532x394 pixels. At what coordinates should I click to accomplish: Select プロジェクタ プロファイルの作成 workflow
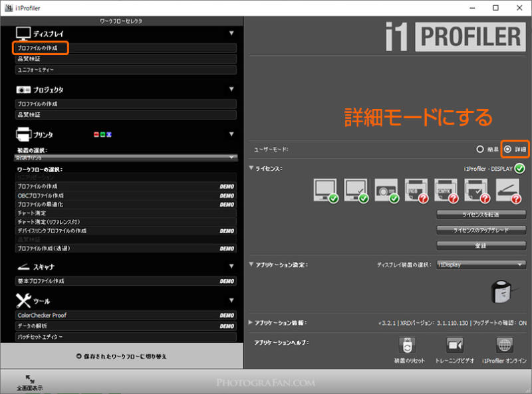tap(126, 104)
